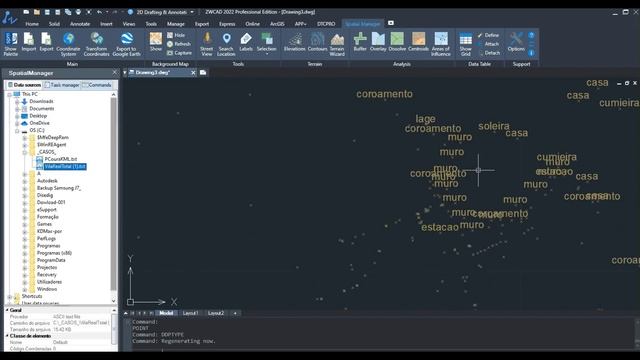This screenshot has width=640, height=360.
Task: Open Search Location tool
Action: [226, 44]
